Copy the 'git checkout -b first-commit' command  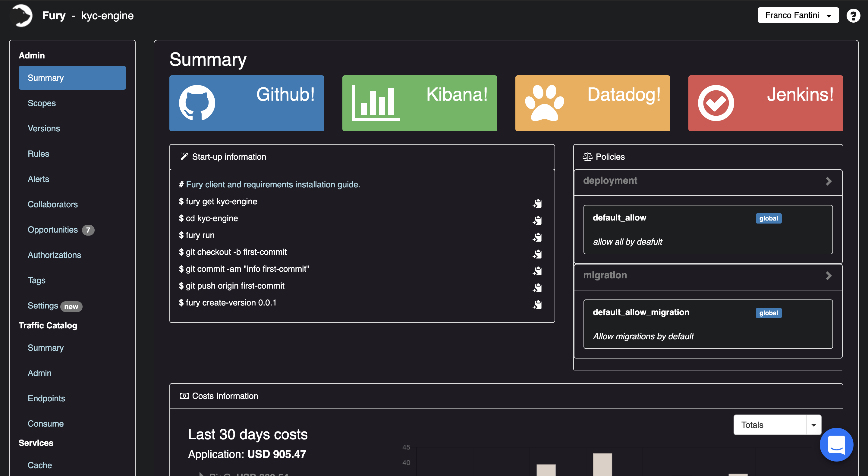point(537,254)
